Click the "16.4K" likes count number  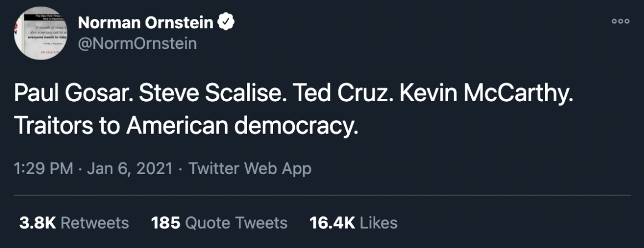point(332,223)
